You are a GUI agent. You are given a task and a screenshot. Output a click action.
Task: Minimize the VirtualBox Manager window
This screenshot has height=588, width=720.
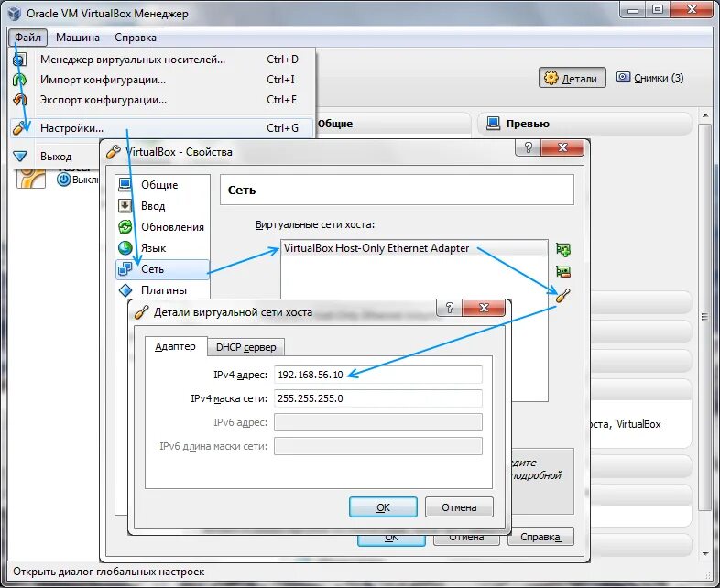point(633,10)
